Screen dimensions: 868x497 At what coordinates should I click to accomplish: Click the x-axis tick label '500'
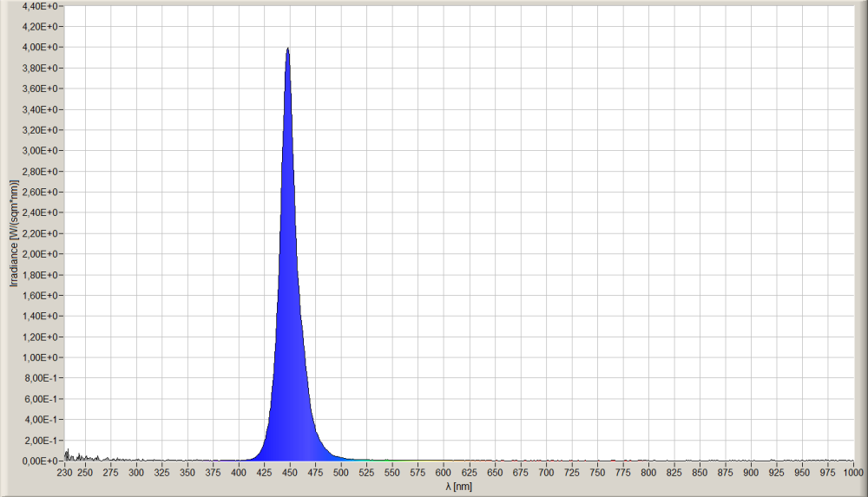point(341,473)
